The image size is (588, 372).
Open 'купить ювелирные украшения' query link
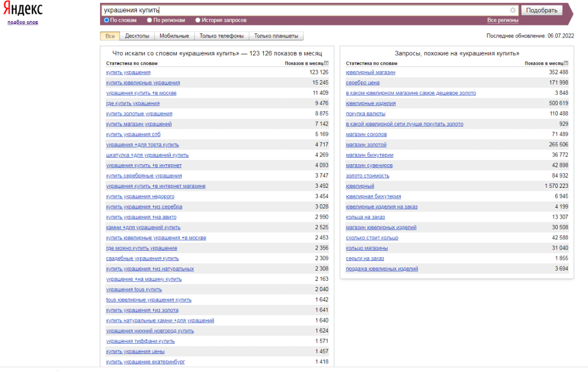coord(143,83)
